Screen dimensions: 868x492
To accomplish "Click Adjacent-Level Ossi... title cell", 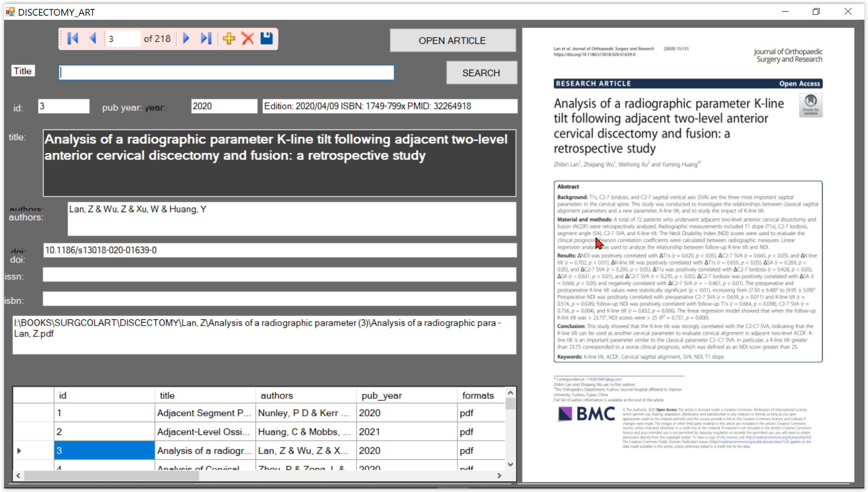I will 205,432.
